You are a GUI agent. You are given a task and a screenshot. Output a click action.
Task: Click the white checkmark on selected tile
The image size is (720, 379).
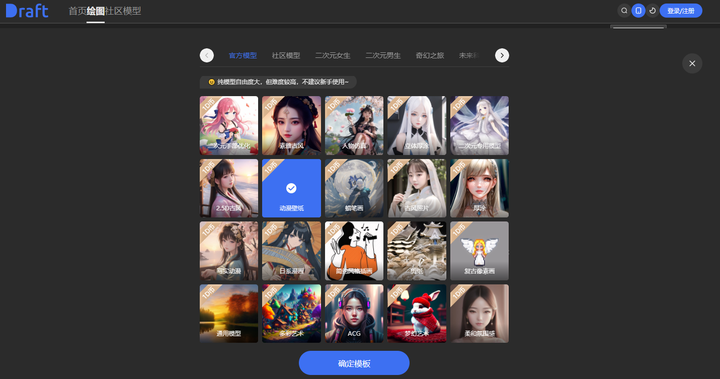pyautogui.click(x=291, y=188)
